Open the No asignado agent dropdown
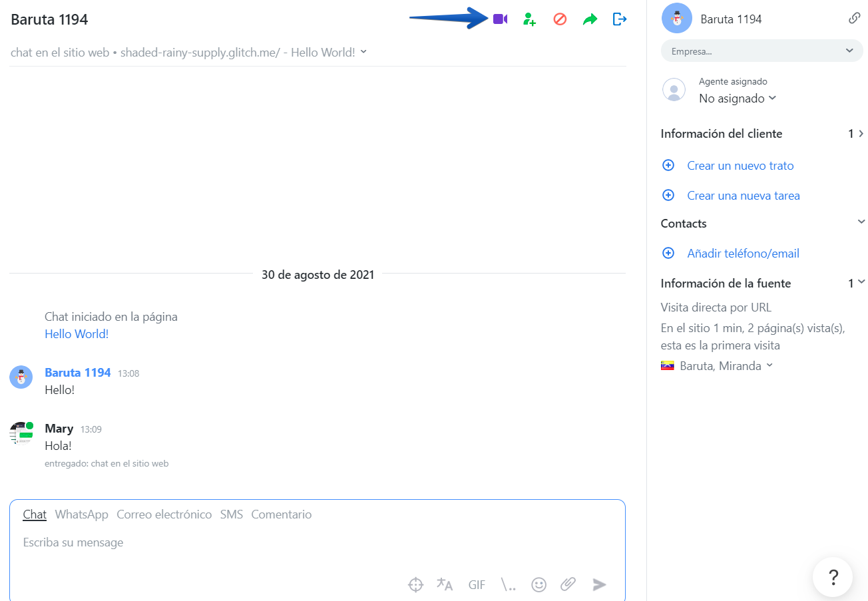The height and width of the screenshot is (601, 868). (738, 99)
